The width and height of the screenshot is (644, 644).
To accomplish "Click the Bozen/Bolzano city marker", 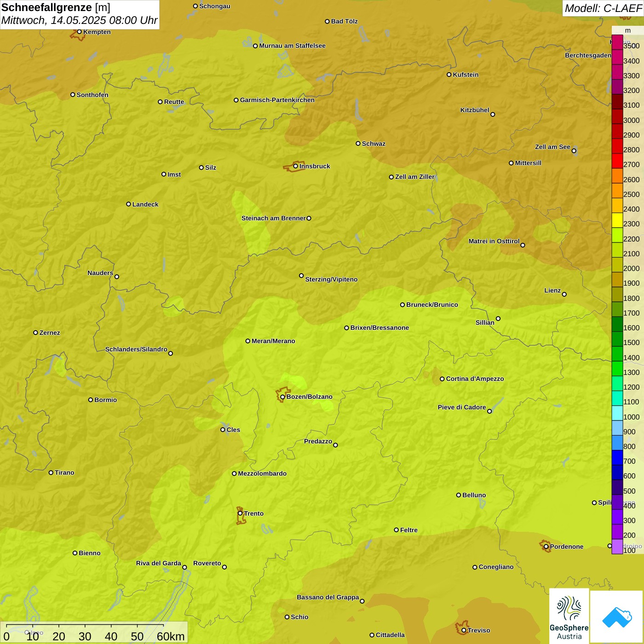I will (282, 397).
